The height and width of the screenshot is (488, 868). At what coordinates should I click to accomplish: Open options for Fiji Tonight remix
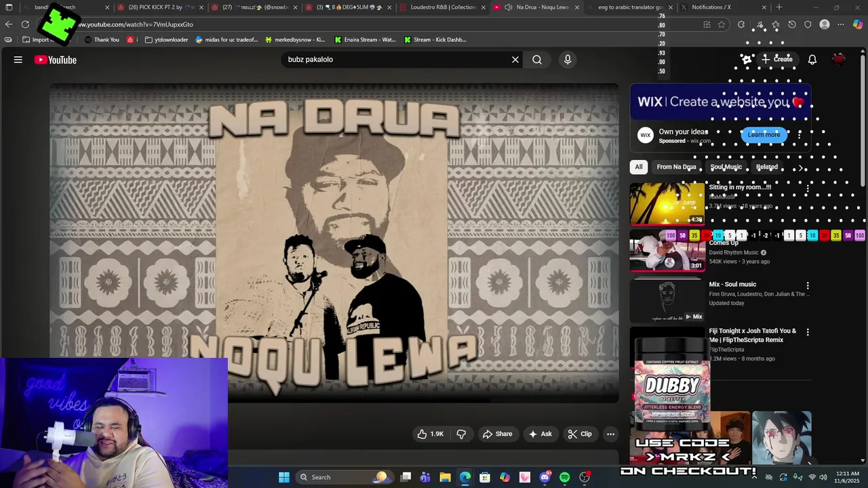pyautogui.click(x=807, y=332)
